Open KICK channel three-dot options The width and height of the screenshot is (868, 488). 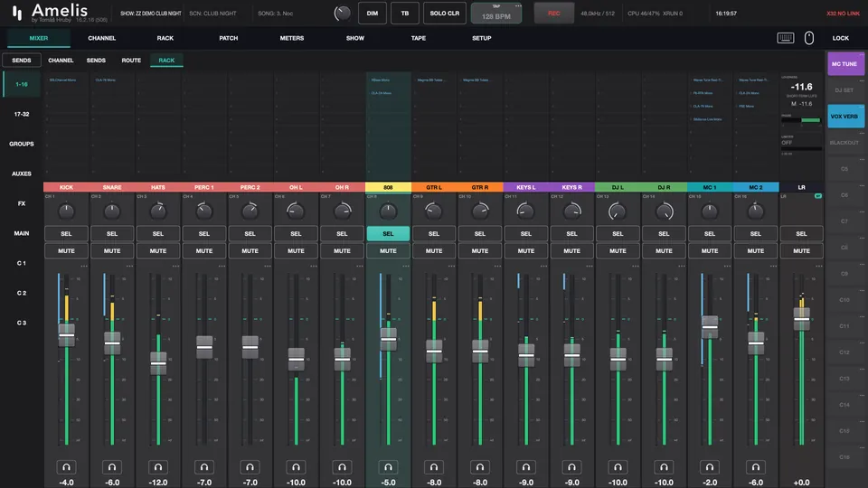pos(83,266)
